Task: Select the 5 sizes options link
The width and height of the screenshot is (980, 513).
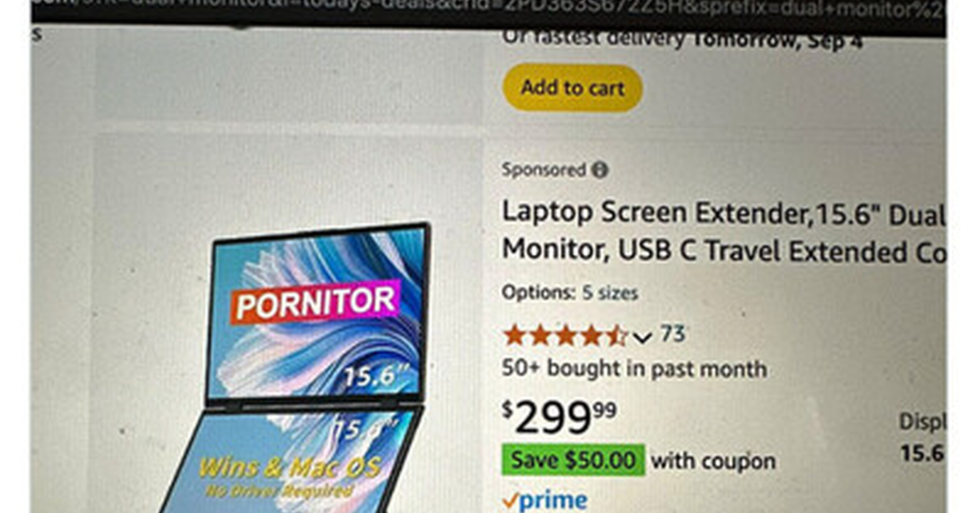Action: (610, 293)
